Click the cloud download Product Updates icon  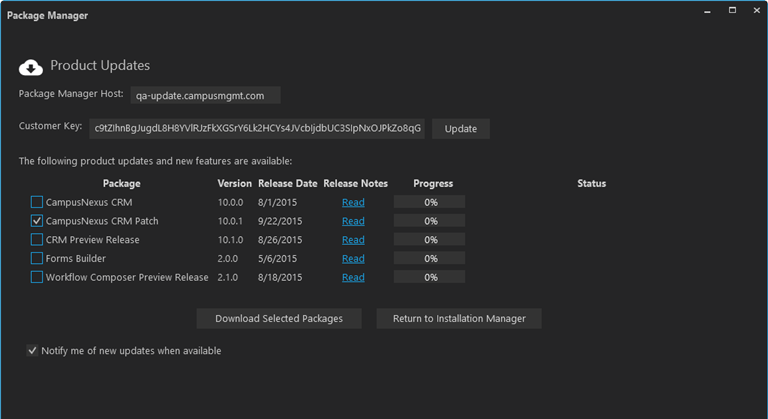pyautogui.click(x=31, y=67)
